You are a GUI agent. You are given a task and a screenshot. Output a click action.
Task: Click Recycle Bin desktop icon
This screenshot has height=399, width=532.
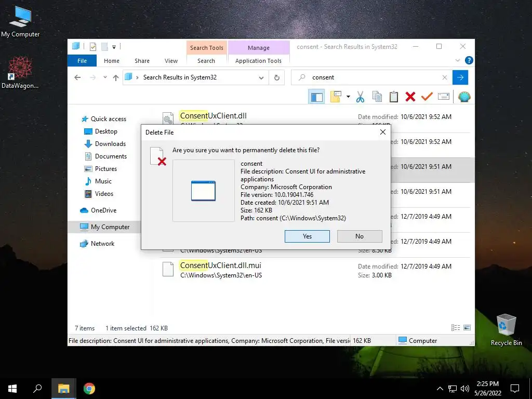pyautogui.click(x=506, y=330)
